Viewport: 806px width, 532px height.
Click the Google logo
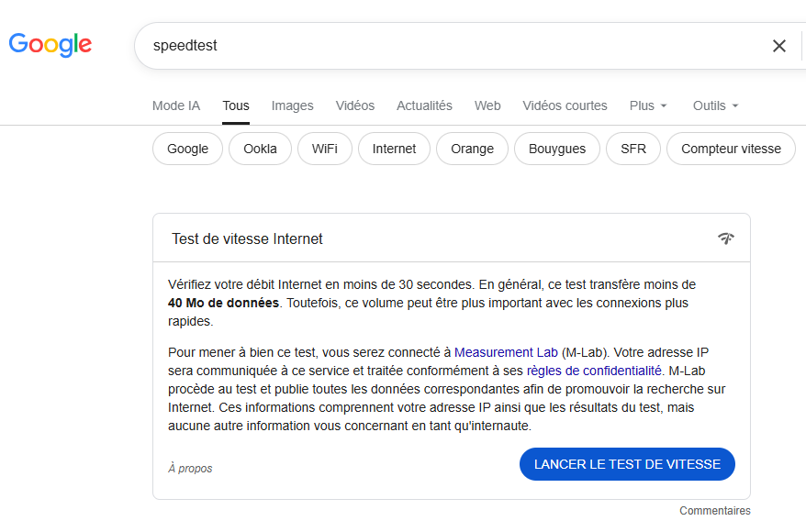point(50,45)
